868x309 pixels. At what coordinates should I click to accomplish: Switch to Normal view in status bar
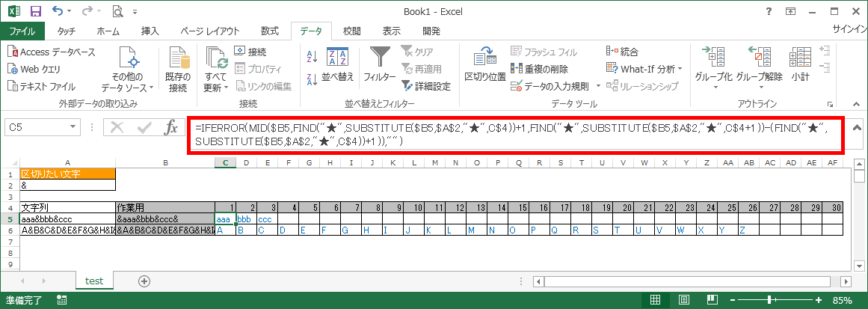click(655, 300)
